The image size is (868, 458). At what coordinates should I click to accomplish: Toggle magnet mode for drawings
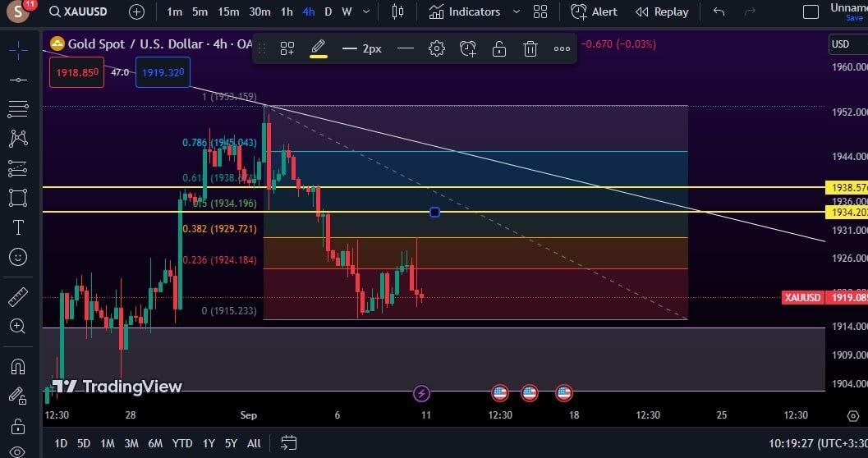(x=18, y=367)
